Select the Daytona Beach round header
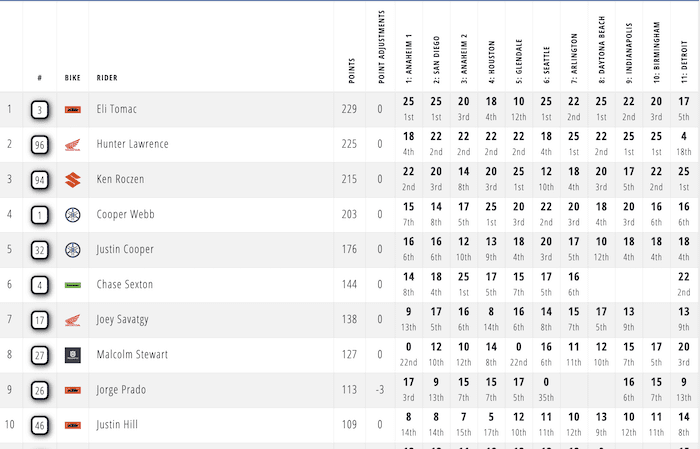The height and width of the screenshot is (449, 700). coord(602,45)
